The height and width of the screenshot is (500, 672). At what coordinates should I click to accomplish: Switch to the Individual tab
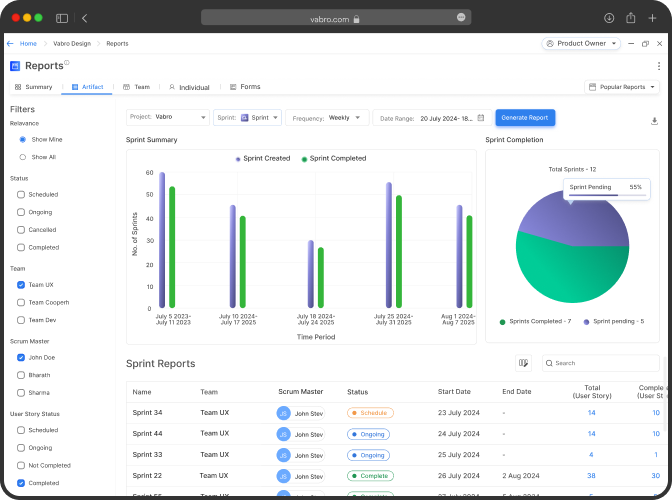[189, 87]
